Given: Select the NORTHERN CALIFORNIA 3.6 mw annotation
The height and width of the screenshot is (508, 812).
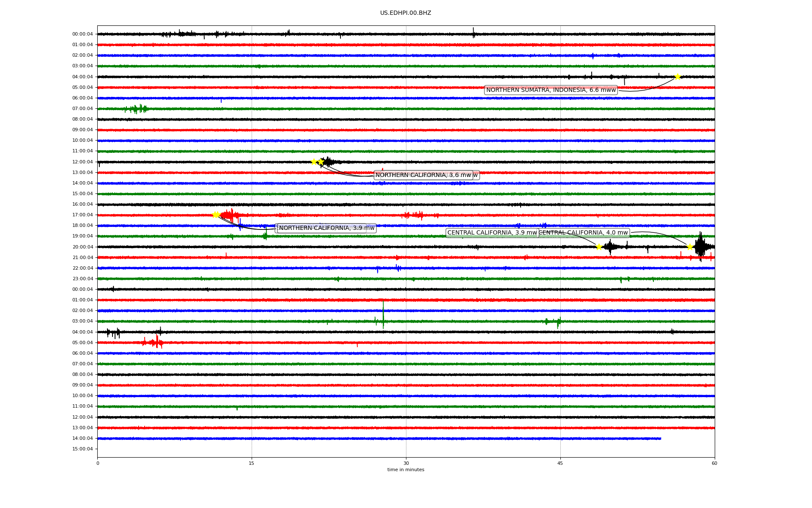Looking at the screenshot, I should pos(423,175).
